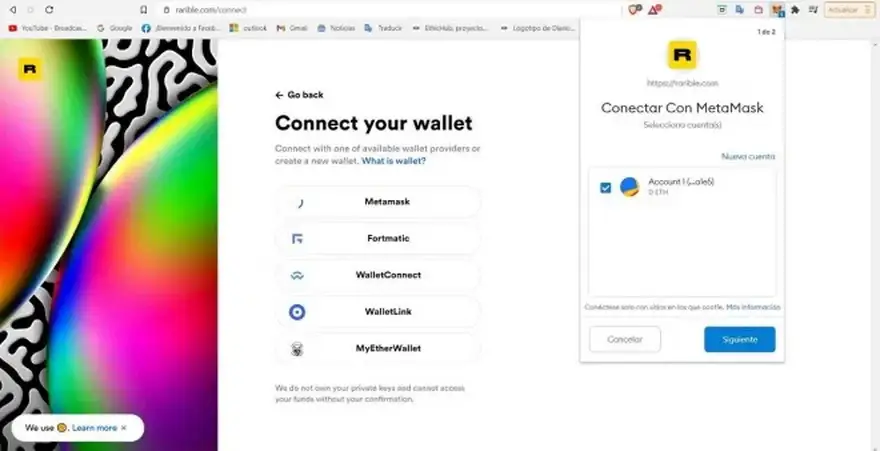Viewport: 880px width, 451px height.
Task: Click the Cancelar button
Action: click(625, 339)
